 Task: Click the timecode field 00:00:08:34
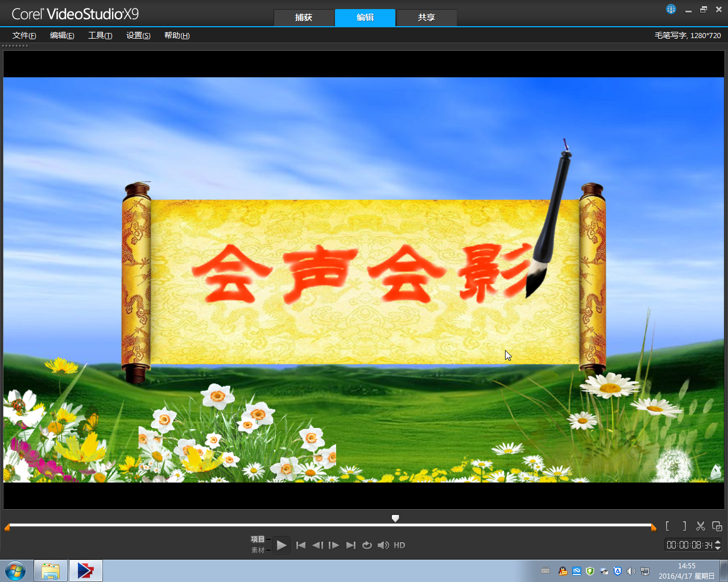coord(689,545)
